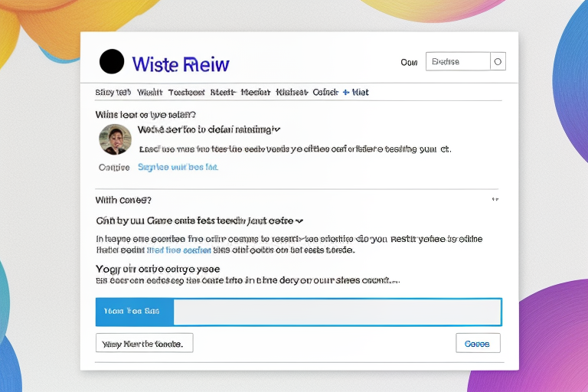Click the blue button in the wide bar
The height and width of the screenshot is (392, 588).
click(135, 312)
